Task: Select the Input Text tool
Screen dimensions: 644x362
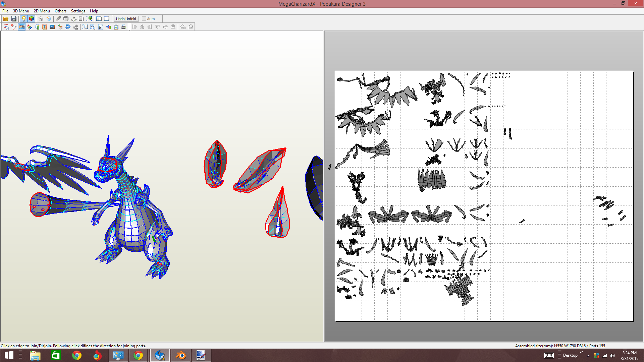Action: pos(45,27)
